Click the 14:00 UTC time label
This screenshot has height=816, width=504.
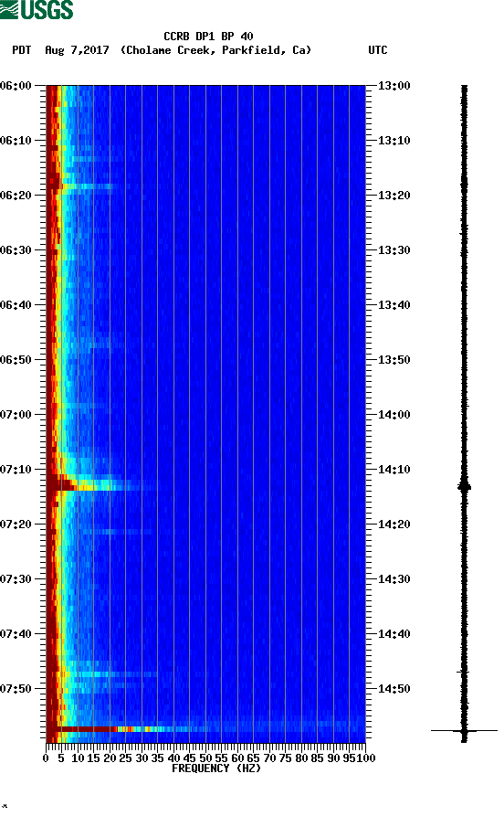click(x=394, y=415)
